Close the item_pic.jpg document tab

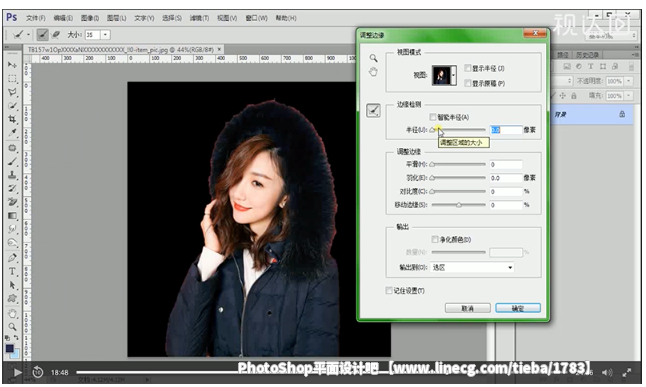click(x=220, y=49)
